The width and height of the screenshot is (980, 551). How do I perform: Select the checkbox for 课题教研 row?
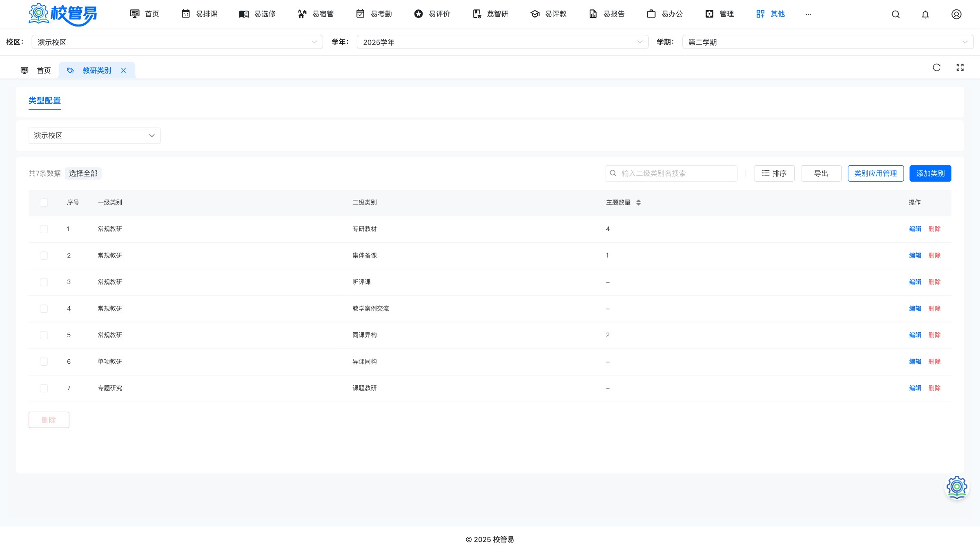(x=44, y=388)
